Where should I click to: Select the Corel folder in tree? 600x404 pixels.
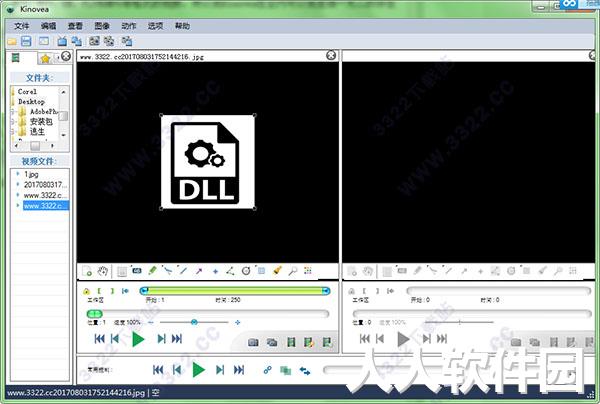tap(27, 91)
